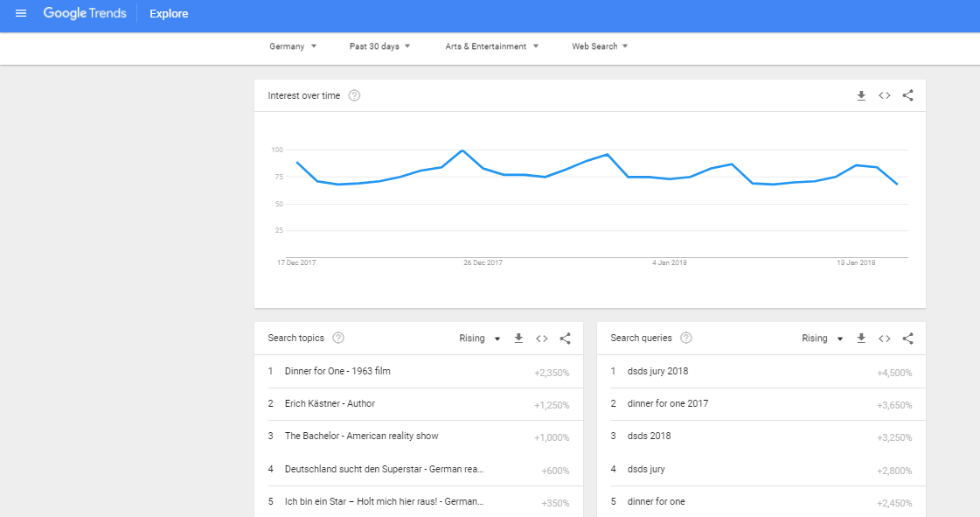
Task: Open query dinner for one 2017
Action: pos(668,404)
